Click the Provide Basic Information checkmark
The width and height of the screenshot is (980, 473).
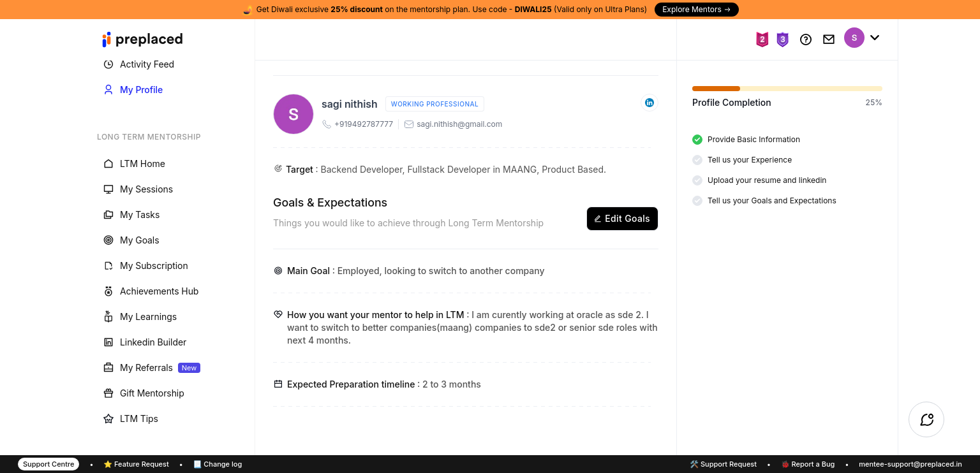pos(697,140)
